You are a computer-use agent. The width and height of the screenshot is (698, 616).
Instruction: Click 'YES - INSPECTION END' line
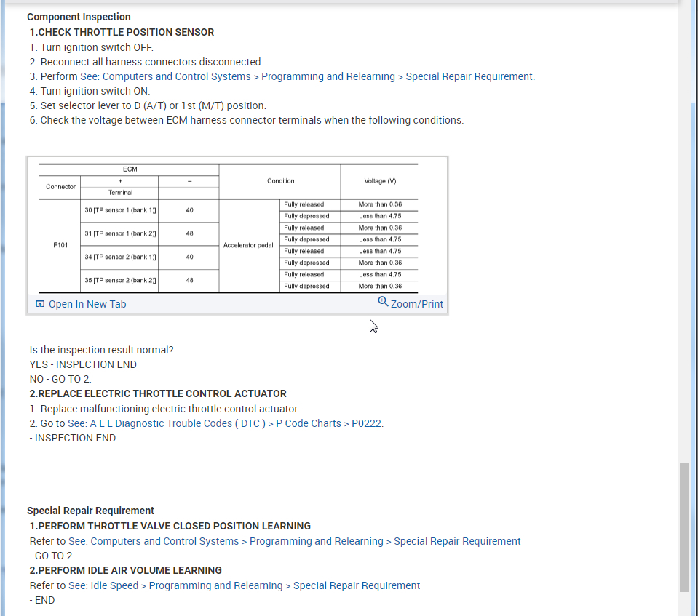(x=83, y=364)
